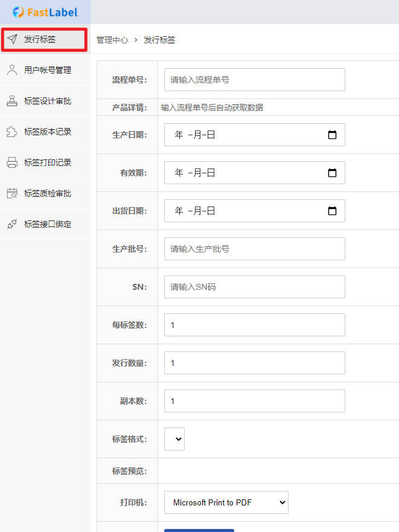Viewport: 399px width, 532px height.
Task: Click the paper plane icon for 发行标签
Action: (12, 39)
